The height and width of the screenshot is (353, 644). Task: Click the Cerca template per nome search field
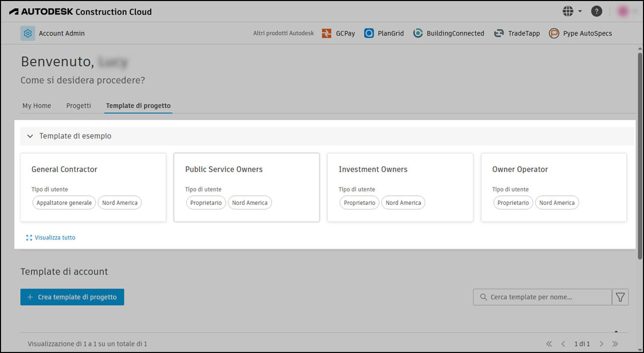click(542, 297)
